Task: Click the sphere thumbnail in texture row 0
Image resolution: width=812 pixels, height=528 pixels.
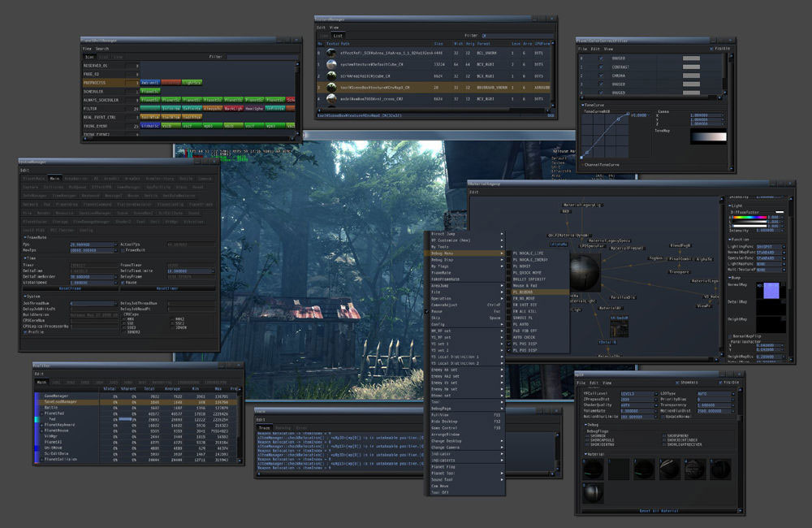Action: click(331, 54)
